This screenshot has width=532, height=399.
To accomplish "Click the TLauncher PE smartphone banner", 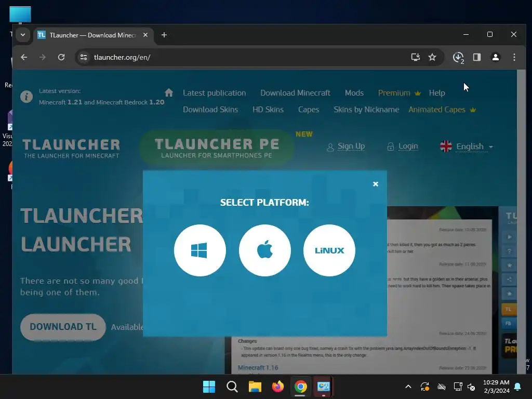I will click(217, 148).
